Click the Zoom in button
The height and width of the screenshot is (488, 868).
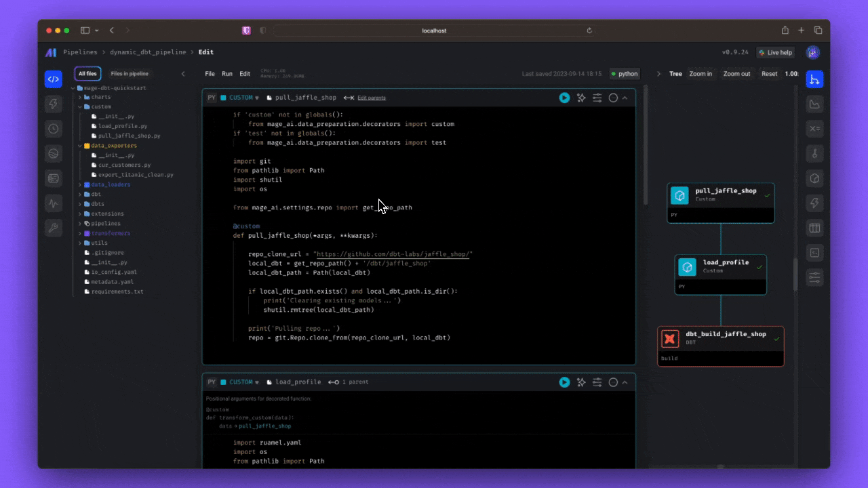click(x=701, y=74)
